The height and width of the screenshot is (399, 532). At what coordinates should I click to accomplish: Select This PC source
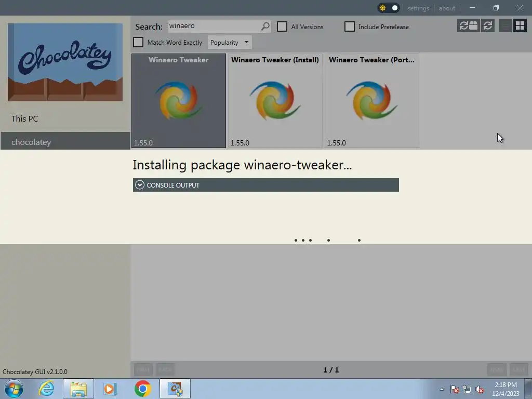point(25,119)
